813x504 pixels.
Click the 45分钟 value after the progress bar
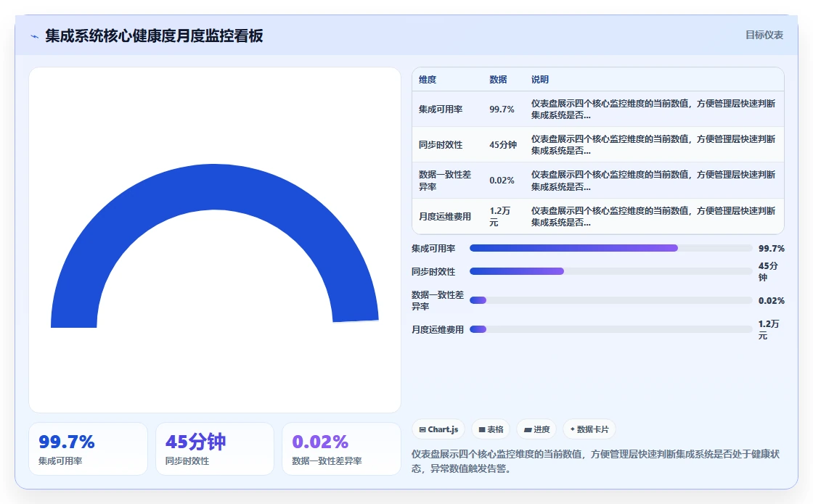point(768,271)
